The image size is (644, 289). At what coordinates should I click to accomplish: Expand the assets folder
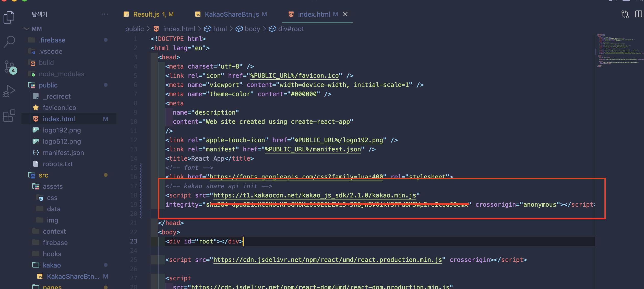click(53, 187)
